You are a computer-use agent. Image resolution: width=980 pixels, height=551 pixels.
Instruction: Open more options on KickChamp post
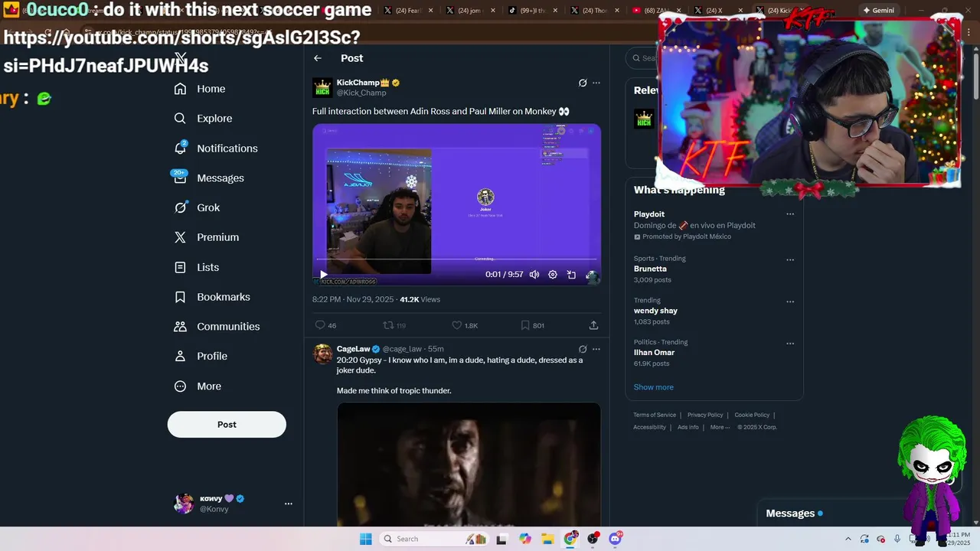coord(596,83)
